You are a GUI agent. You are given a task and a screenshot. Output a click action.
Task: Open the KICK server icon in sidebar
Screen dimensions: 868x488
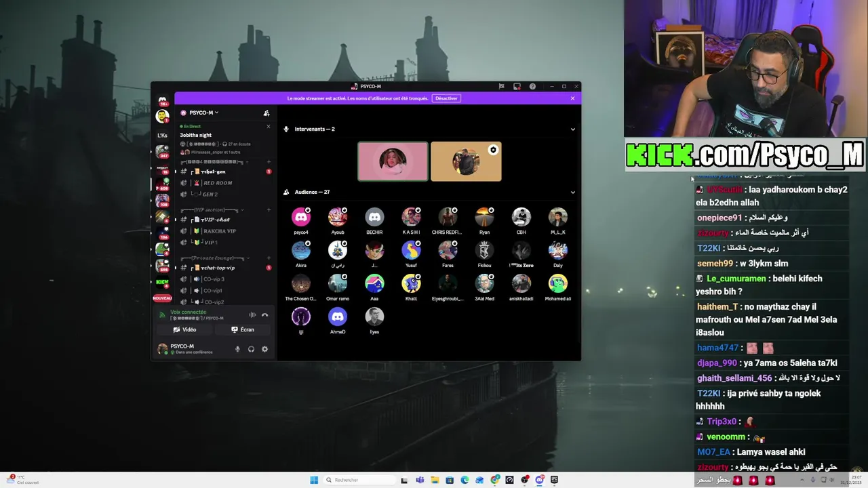[x=162, y=281]
